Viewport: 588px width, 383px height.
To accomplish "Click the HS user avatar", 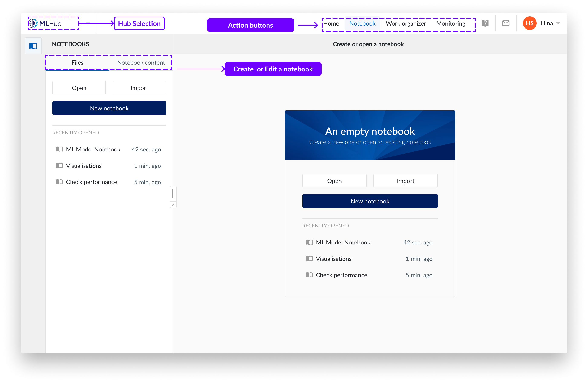I will (x=529, y=23).
